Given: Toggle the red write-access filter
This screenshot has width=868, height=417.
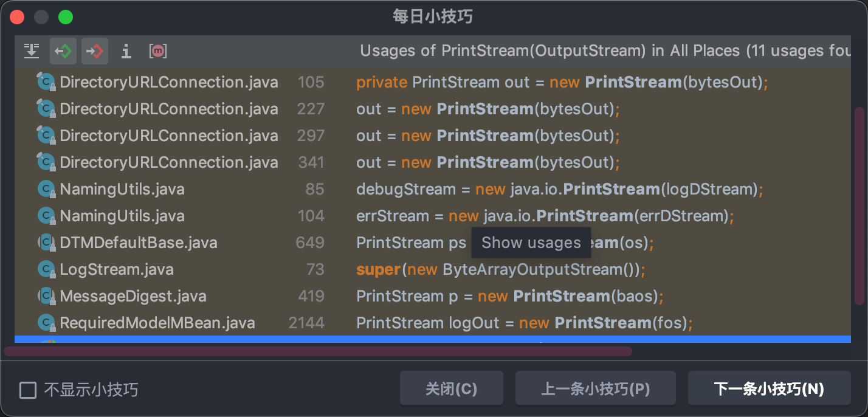Looking at the screenshot, I should coord(95,50).
